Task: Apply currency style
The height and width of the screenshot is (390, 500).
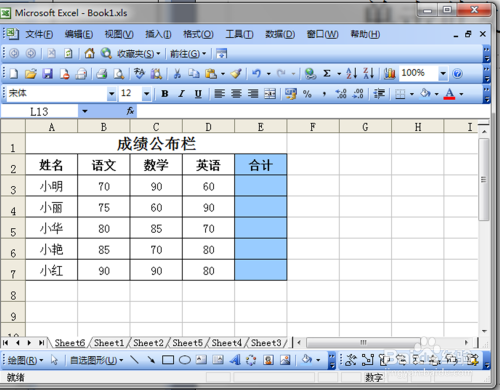Action: [291, 94]
